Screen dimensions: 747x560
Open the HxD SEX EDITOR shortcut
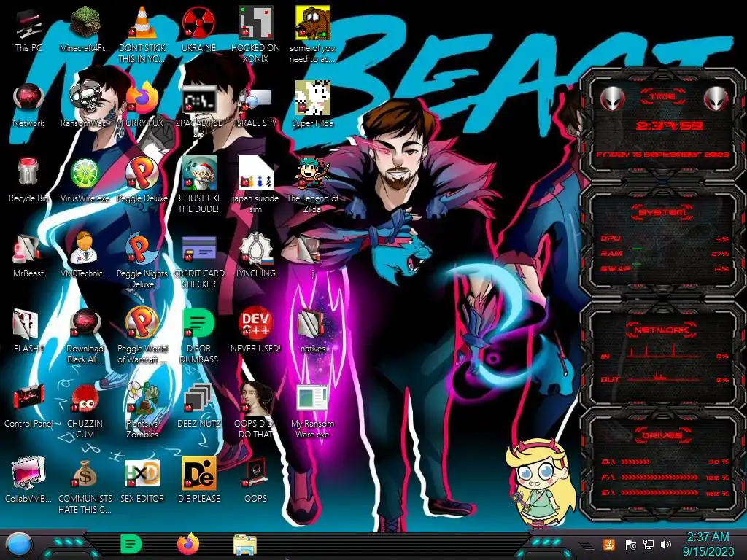[142, 474]
